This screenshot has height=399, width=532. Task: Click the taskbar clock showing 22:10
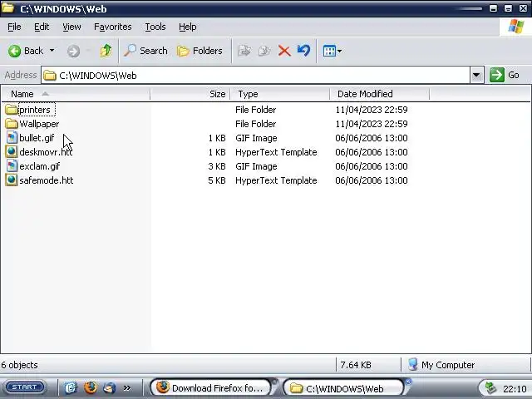(x=515, y=388)
